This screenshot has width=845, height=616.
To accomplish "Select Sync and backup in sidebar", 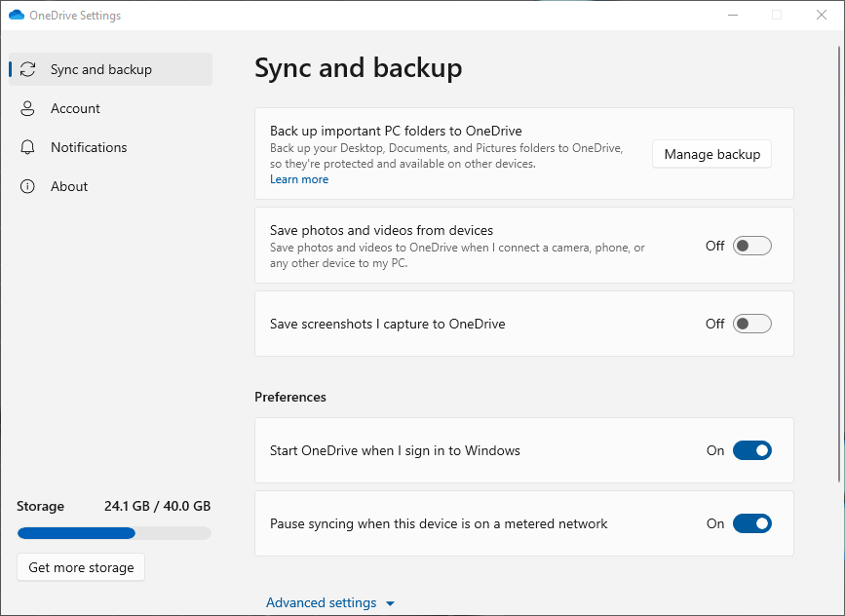I will pos(101,69).
